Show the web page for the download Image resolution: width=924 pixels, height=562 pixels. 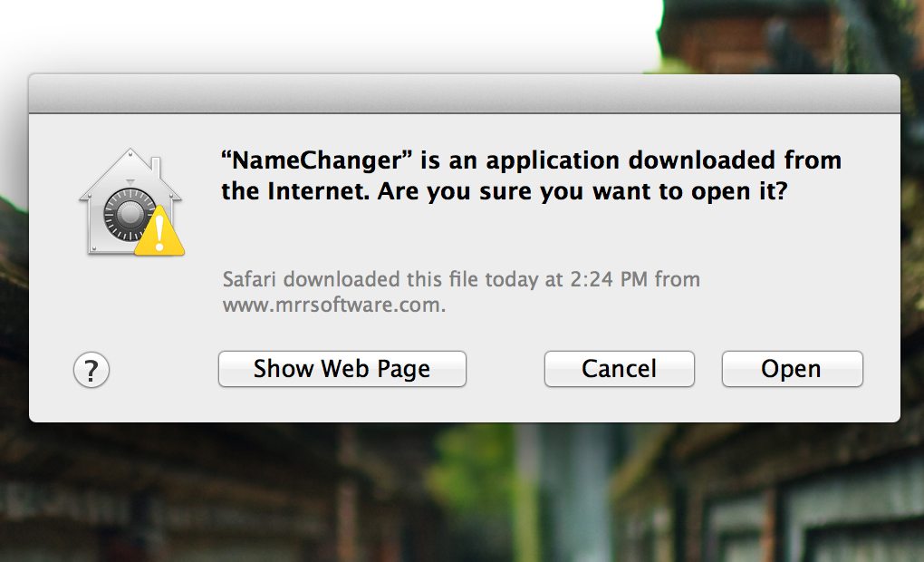point(342,369)
